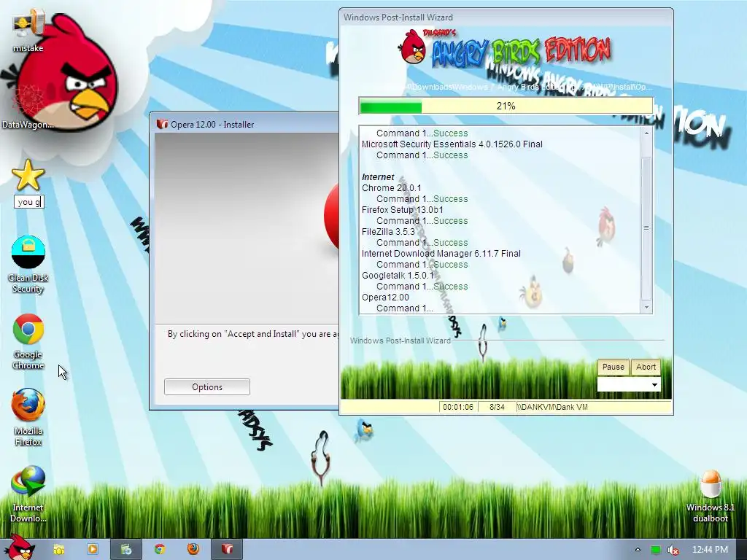Show hidden system tray icons
Image resolution: width=747 pixels, height=560 pixels.
[x=638, y=550]
